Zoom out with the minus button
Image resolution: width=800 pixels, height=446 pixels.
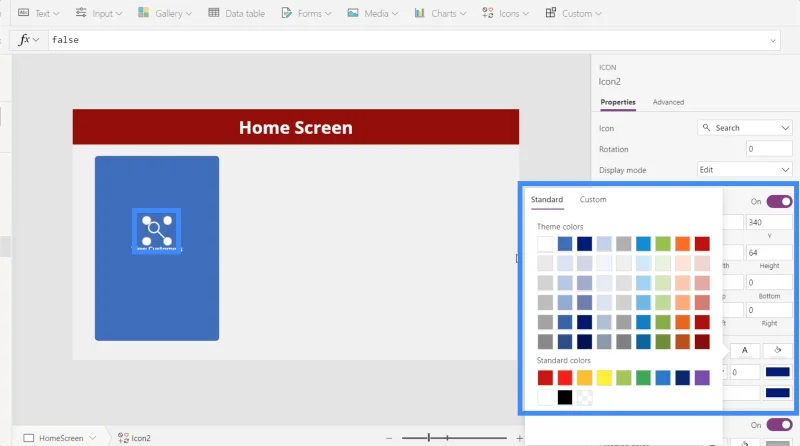[389, 438]
